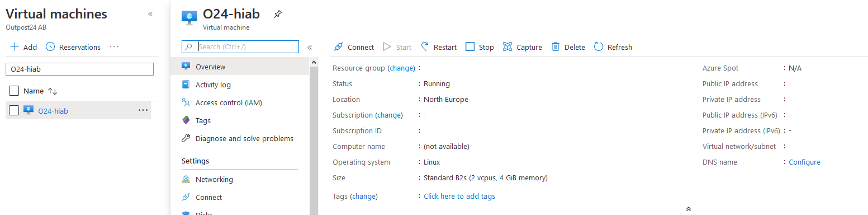Click Configure link for DNS name
Viewport: 868px width, 215px height.
804,162
